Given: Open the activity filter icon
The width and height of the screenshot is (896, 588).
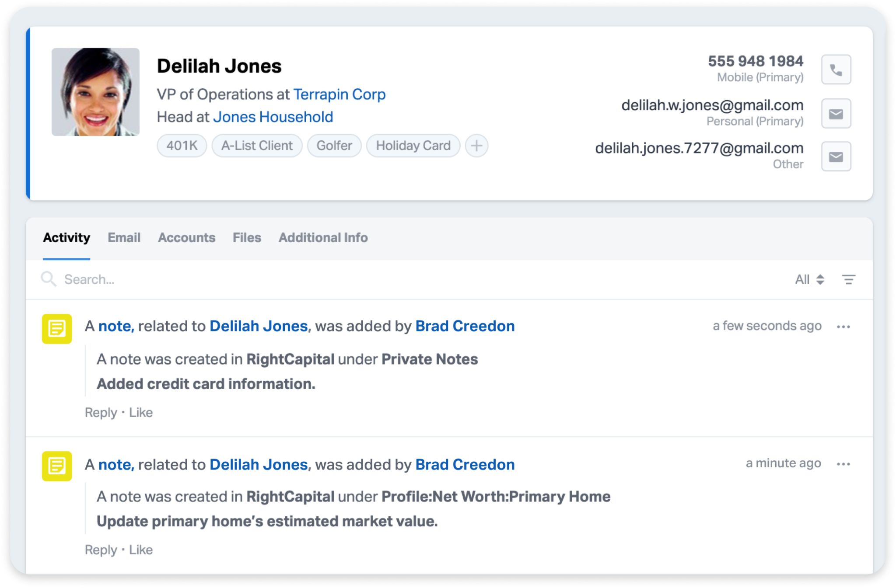Looking at the screenshot, I should tap(849, 279).
